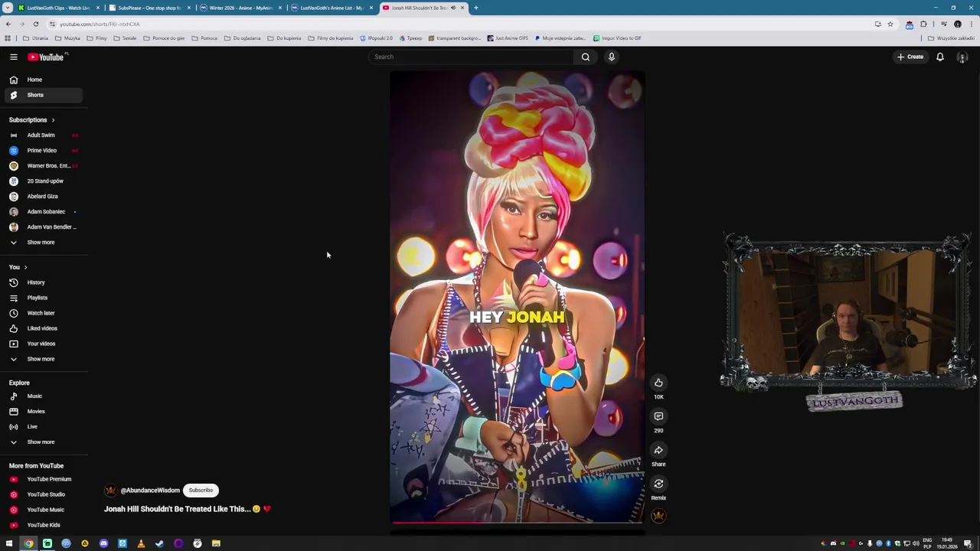This screenshot has width=980, height=551.
Task: Open the Muzyka bookmarks folder
Action: pos(67,38)
